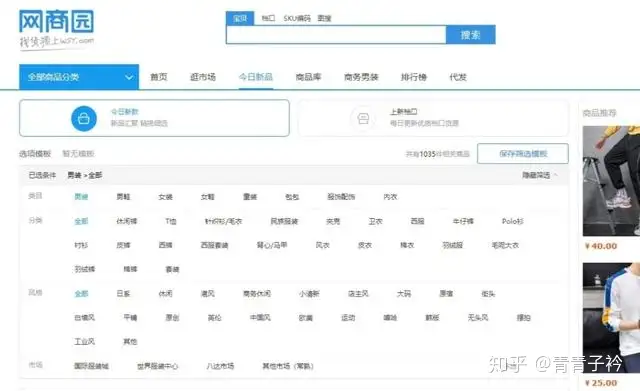Select the 图搜 search tab
640x391 pixels.
pos(324,18)
